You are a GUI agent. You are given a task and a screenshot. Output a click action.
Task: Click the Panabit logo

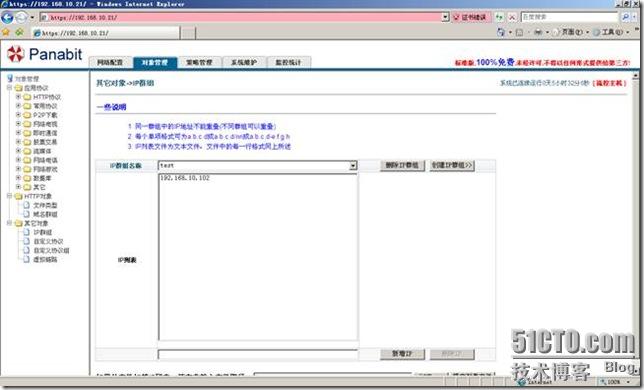point(44,54)
